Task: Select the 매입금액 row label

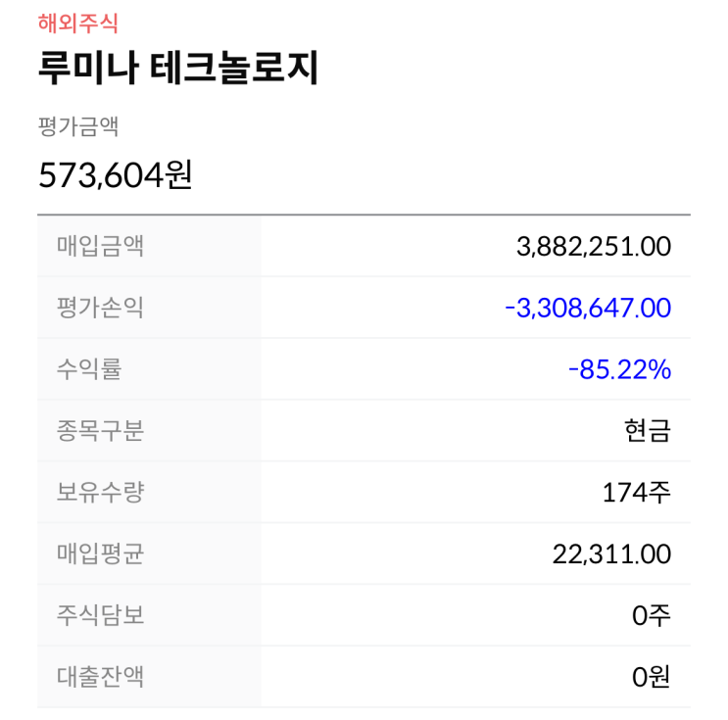Action: [100, 246]
